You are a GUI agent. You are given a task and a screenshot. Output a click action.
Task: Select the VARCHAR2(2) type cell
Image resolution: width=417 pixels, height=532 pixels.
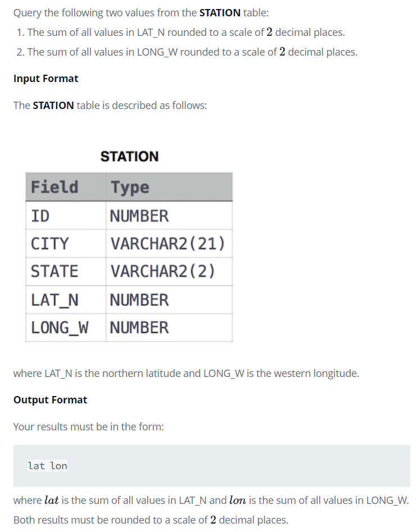(169, 271)
